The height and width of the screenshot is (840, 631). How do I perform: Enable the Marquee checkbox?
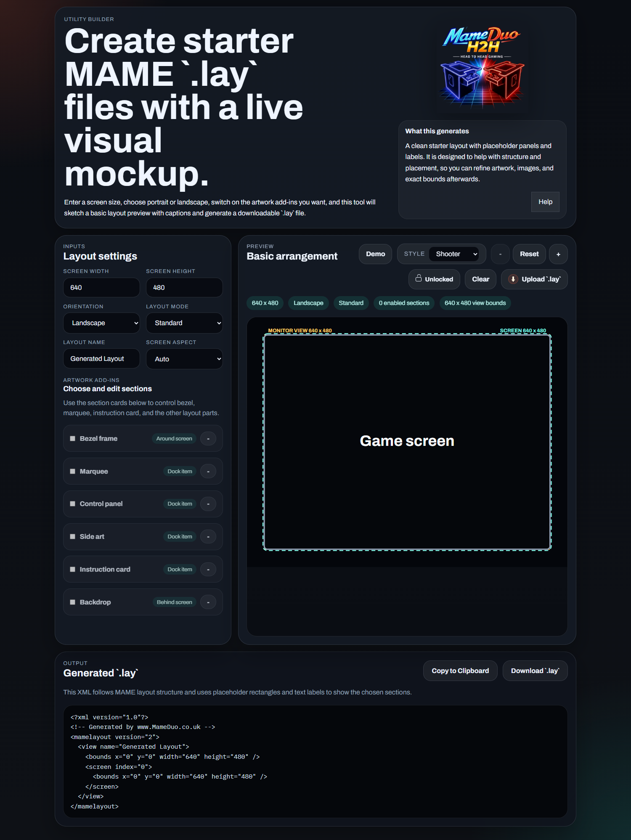point(72,471)
